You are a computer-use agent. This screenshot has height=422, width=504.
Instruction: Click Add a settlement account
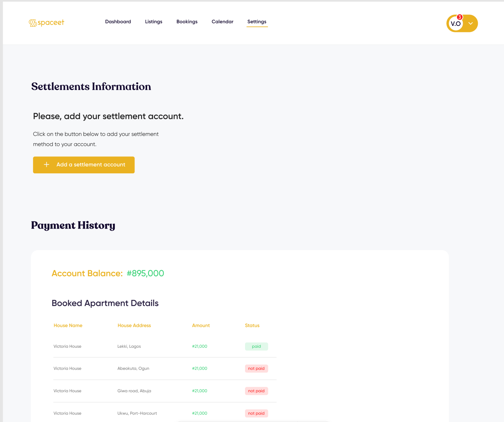[84, 165]
